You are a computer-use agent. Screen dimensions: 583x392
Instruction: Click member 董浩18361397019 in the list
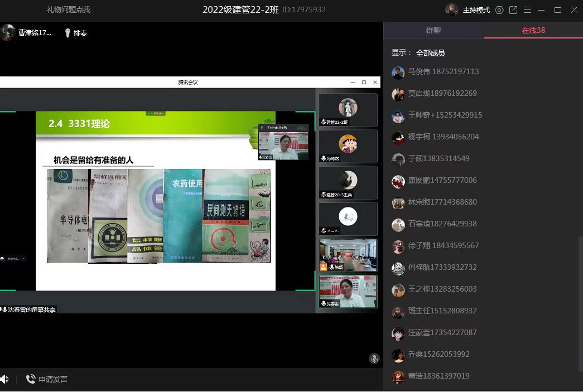pyautogui.click(x=439, y=376)
